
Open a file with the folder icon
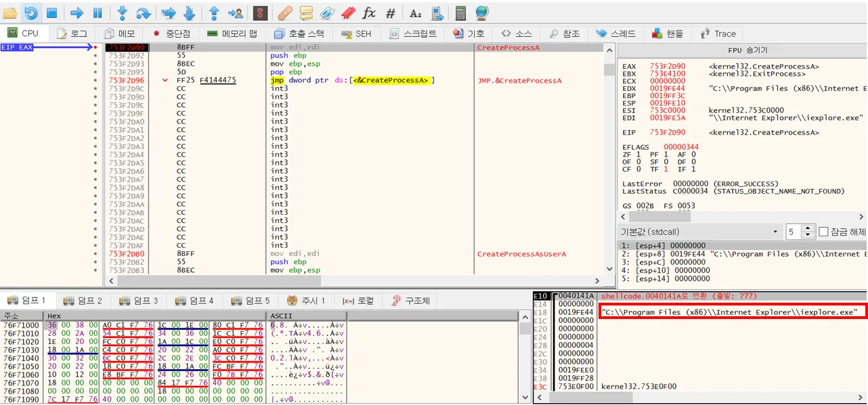[x=10, y=13]
